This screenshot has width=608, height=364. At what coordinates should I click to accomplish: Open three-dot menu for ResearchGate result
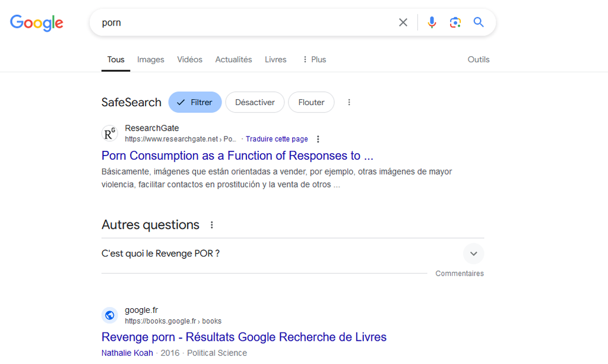(318, 139)
